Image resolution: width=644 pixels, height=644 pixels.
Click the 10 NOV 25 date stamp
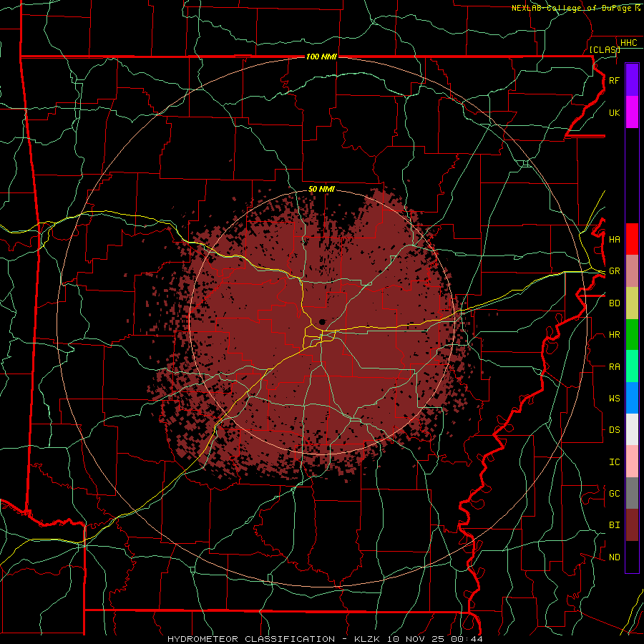pyautogui.click(x=417, y=639)
